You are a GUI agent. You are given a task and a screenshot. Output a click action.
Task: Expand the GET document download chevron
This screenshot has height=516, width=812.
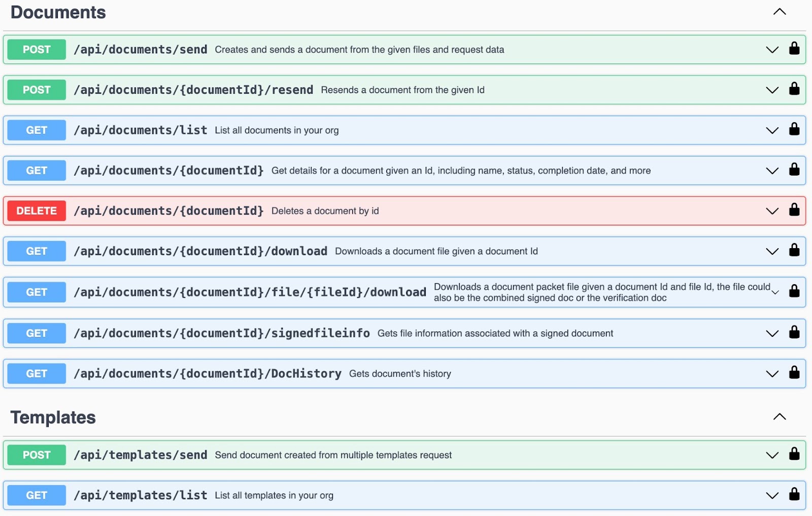[772, 252]
